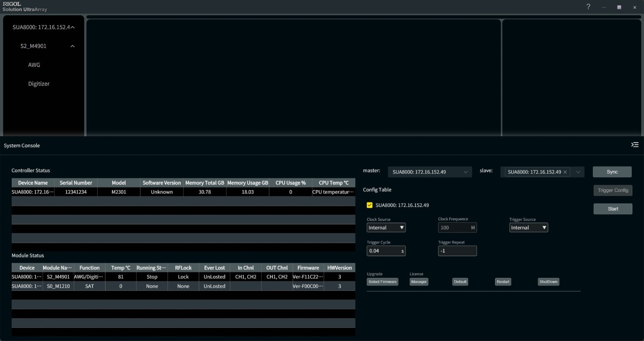Select SUA8000 root tree item
The width and height of the screenshot is (644, 341).
tap(41, 27)
